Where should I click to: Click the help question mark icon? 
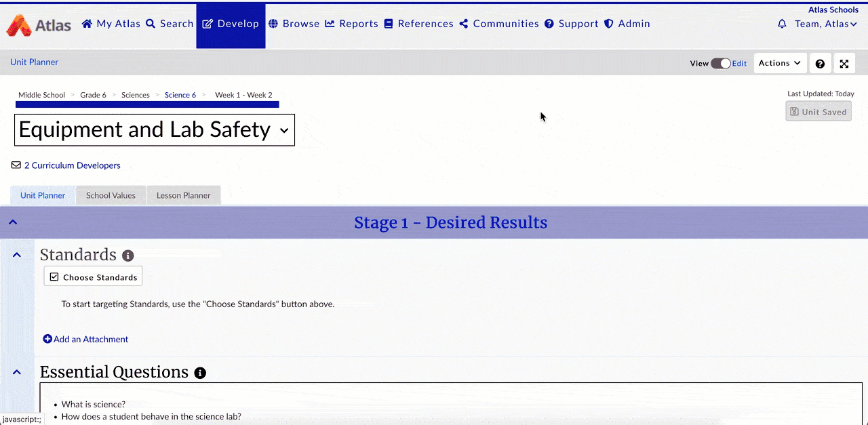coord(820,64)
